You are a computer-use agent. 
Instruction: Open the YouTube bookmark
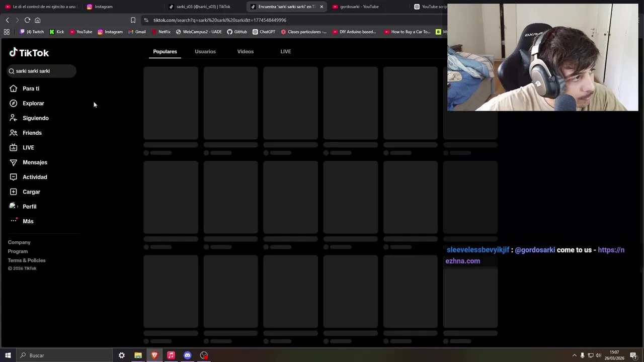point(81,32)
